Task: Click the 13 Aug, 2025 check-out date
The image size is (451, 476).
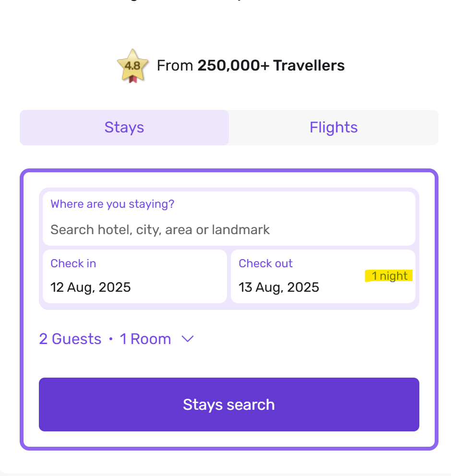Action: click(279, 287)
